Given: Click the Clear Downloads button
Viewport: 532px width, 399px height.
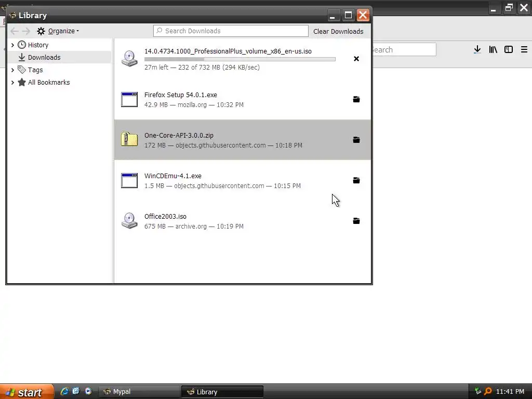Looking at the screenshot, I should pos(338,31).
